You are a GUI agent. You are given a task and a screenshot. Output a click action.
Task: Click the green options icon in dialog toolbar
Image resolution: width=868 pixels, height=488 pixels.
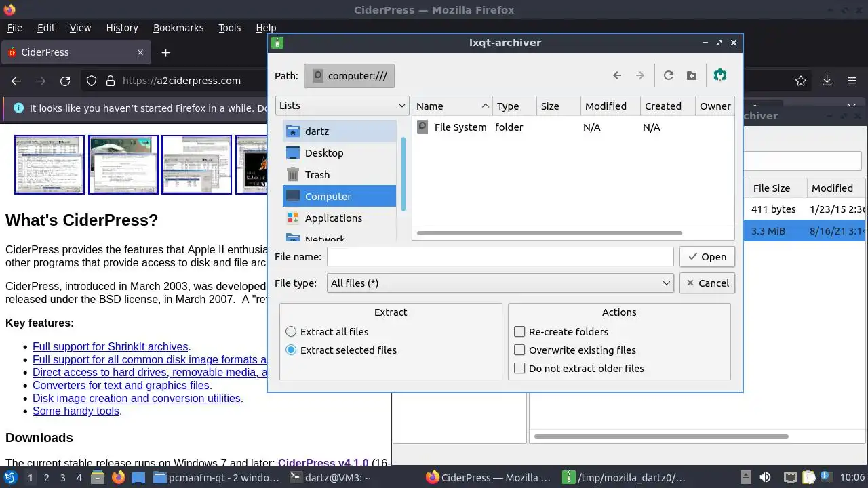(720, 75)
